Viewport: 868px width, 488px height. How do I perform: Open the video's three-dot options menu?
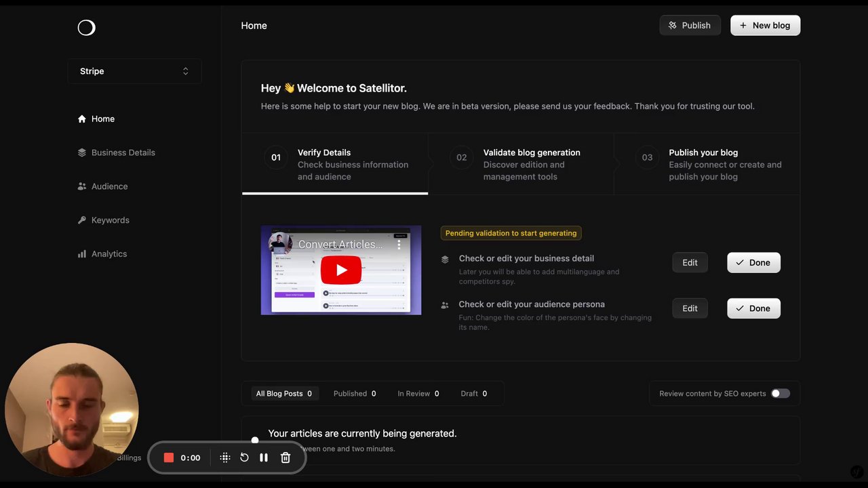(399, 244)
